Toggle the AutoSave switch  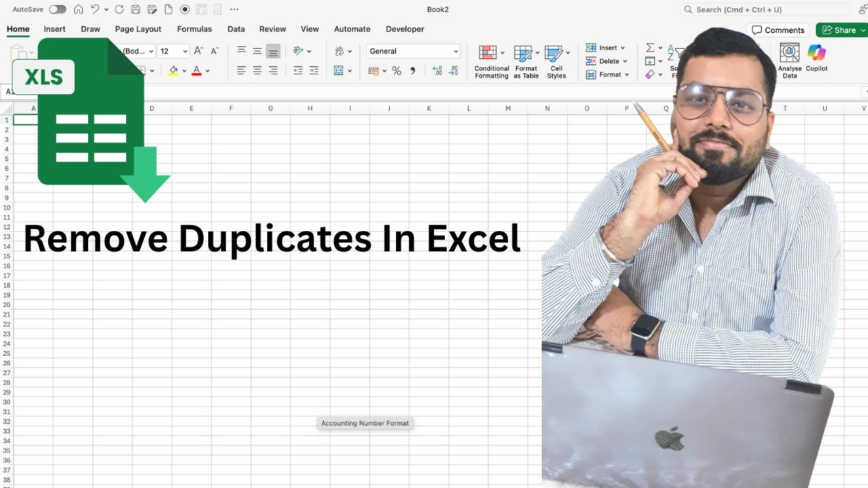(58, 9)
